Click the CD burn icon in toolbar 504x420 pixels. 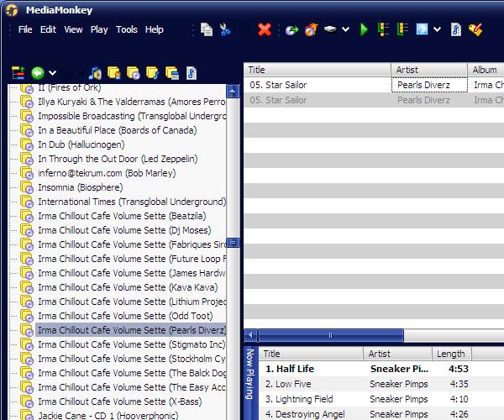coord(310,29)
